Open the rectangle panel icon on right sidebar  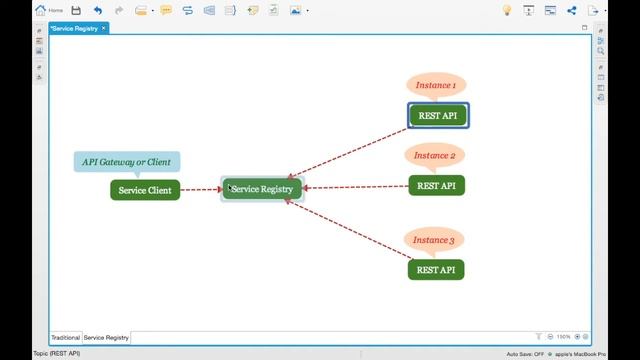tap(600, 77)
